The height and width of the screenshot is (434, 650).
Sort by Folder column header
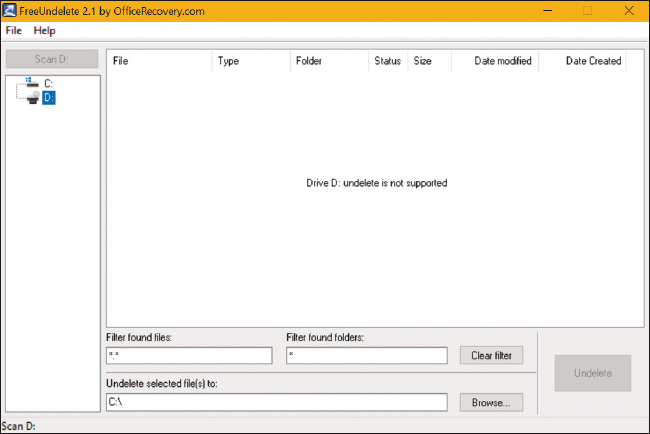point(329,61)
